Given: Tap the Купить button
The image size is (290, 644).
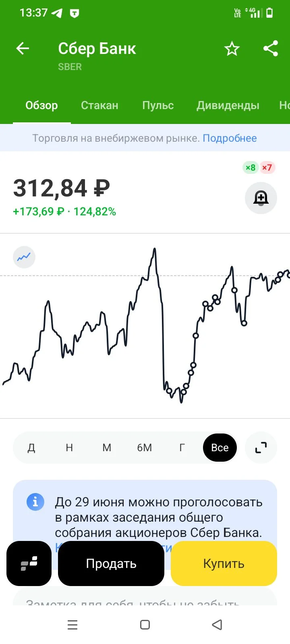Looking at the screenshot, I should (224, 563).
